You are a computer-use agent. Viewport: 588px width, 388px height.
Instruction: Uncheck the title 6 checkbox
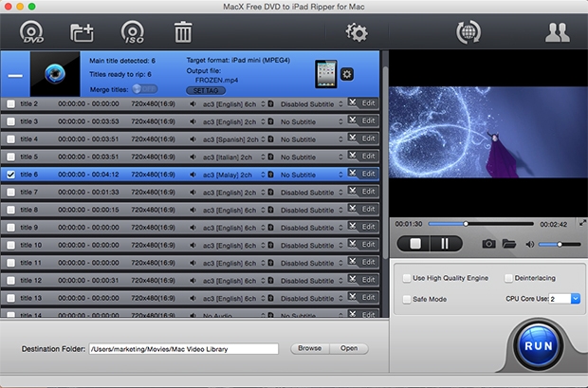[10, 175]
